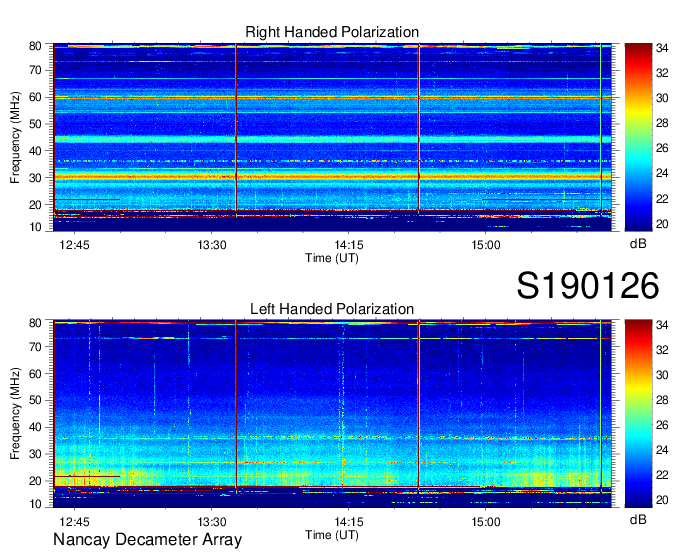The width and height of the screenshot is (680, 552).
Task: Click the 24 dB label on the upper colorbar
Action: click(x=662, y=173)
